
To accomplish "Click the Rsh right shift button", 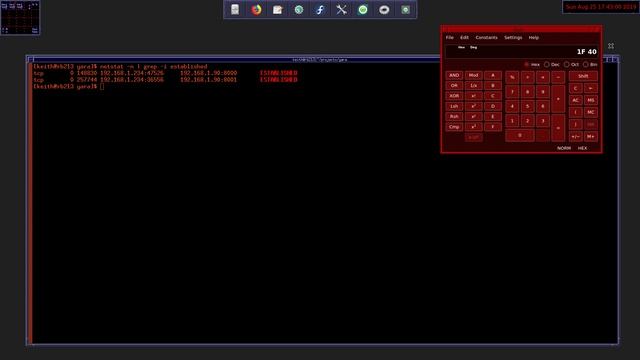I will (454, 116).
